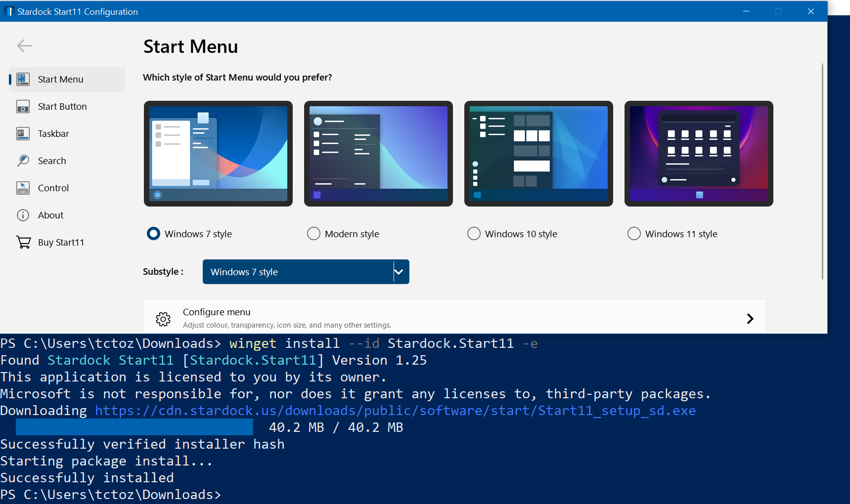The image size is (850, 504).
Task: Click the Substyle dropdown arrow
Action: (399, 272)
